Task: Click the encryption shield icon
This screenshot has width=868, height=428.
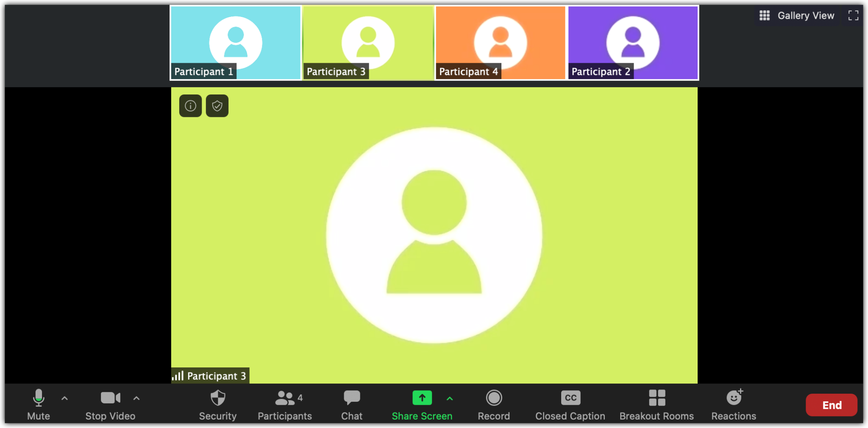Action: pos(217,106)
